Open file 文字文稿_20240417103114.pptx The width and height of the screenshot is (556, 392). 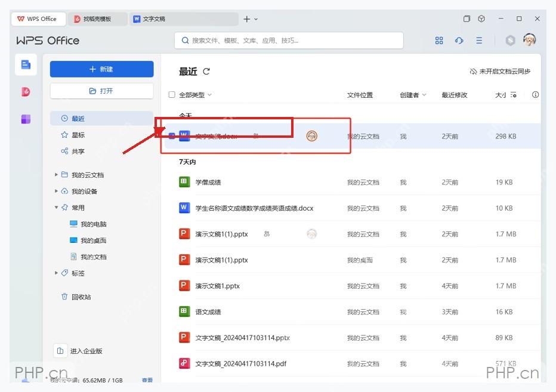coord(243,338)
